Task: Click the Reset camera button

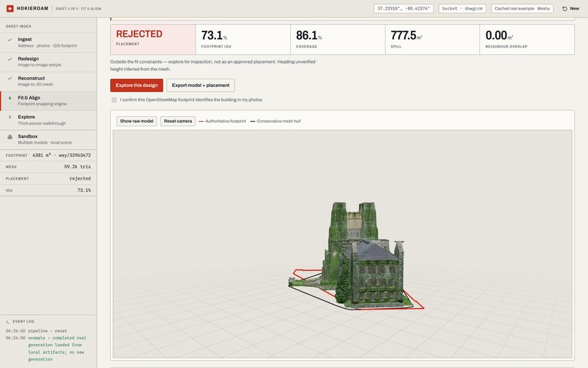Action: click(x=178, y=121)
